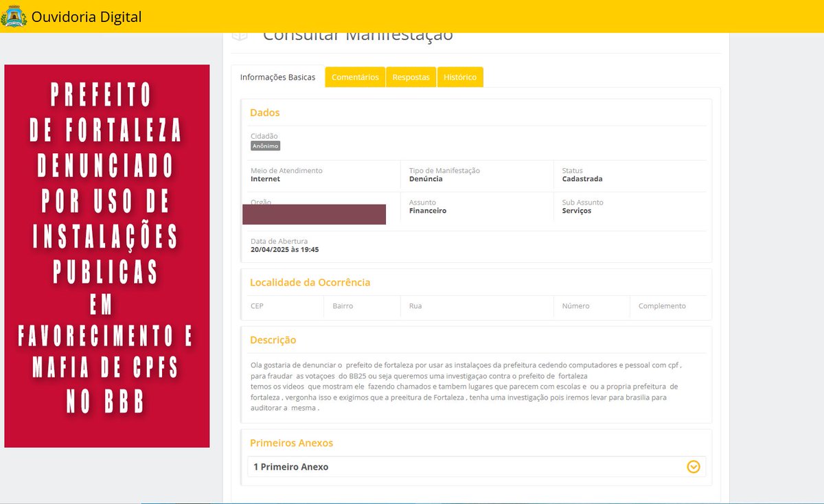Image resolution: width=824 pixels, height=504 pixels.
Task: Expand the 1 Primeiro Anexo row
Action: pyautogui.click(x=477, y=467)
